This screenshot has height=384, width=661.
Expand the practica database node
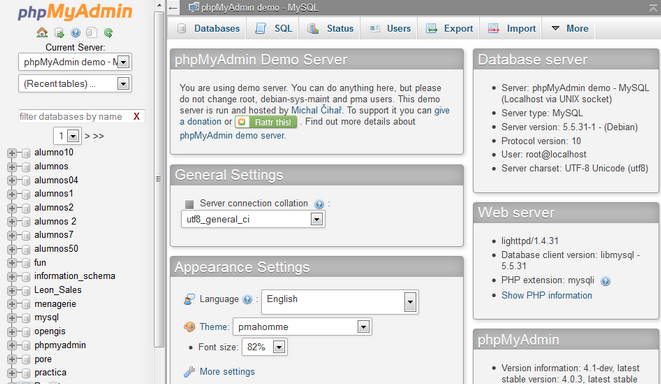pyautogui.click(x=11, y=373)
